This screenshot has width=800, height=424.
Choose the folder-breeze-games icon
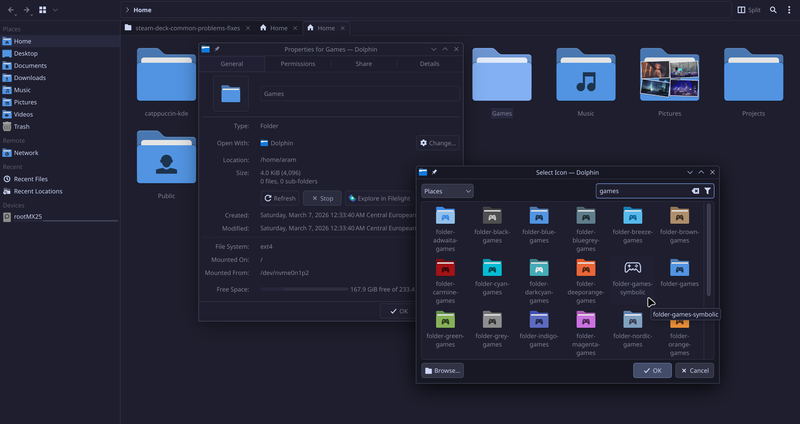[633, 216]
